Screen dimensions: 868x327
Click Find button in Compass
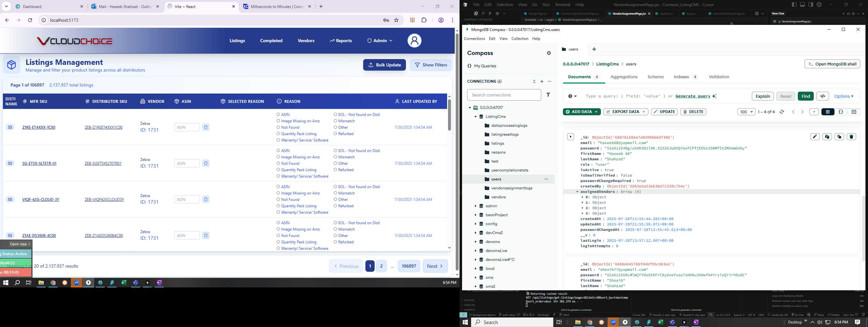click(806, 96)
